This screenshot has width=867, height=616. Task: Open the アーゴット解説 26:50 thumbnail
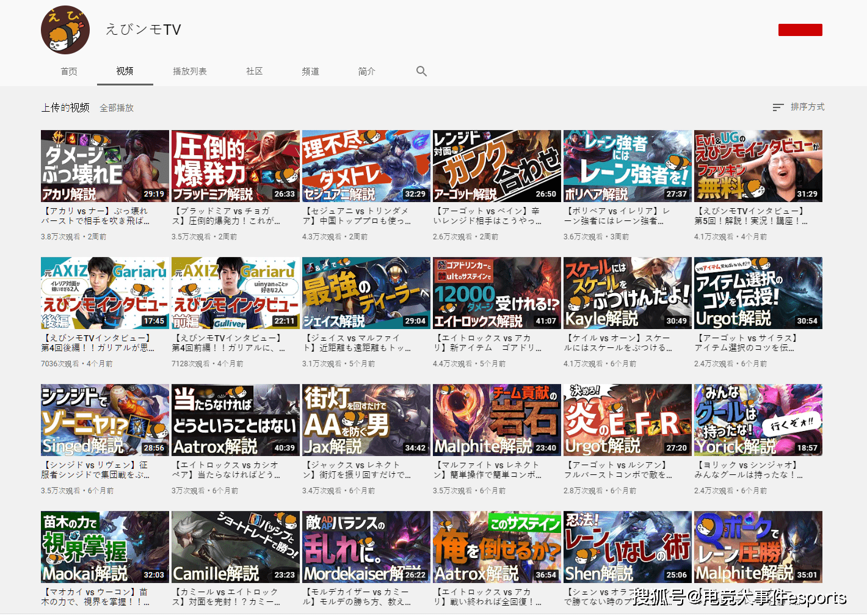pos(497,166)
